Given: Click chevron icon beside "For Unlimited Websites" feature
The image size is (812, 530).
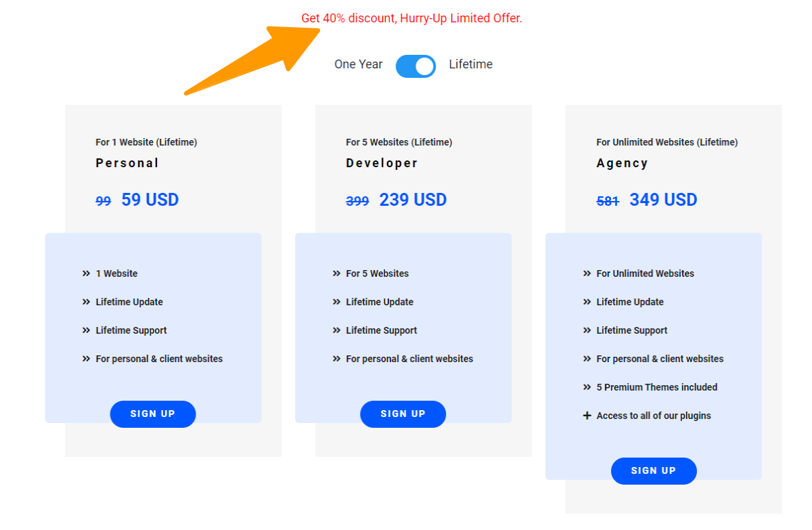Looking at the screenshot, I should [x=587, y=273].
